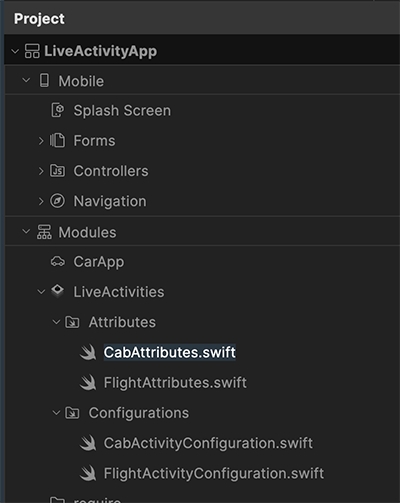Click the Splash Screen icon
The height and width of the screenshot is (503, 400).
pos(58,110)
